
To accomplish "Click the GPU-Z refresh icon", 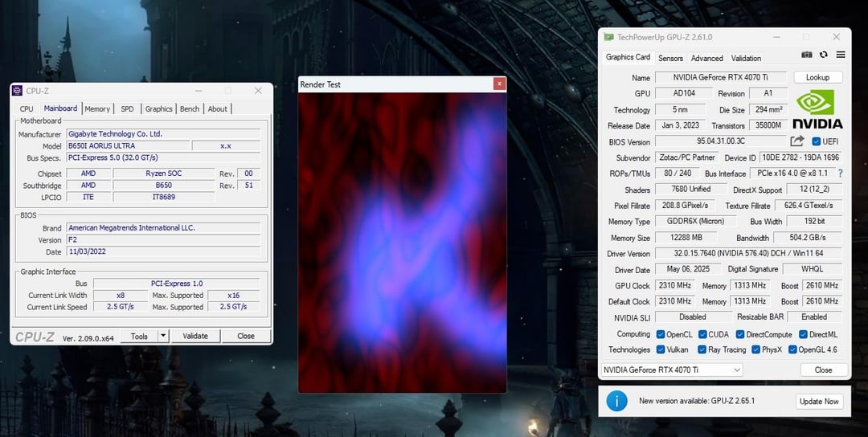I will [x=824, y=55].
